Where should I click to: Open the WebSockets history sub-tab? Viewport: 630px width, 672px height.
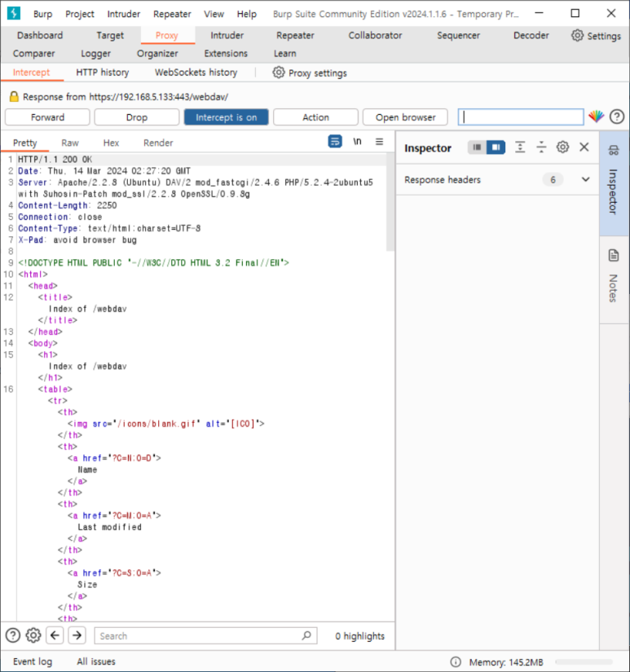(196, 72)
